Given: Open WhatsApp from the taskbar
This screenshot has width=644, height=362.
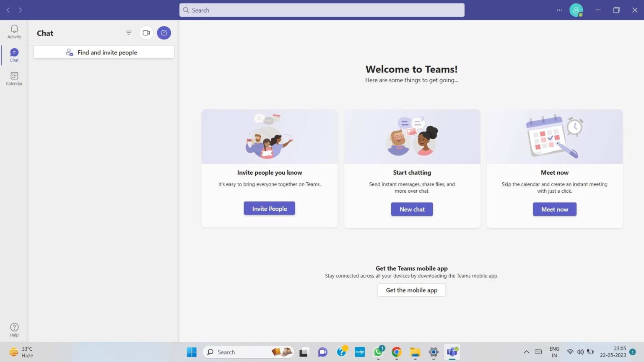Looking at the screenshot, I should [378, 352].
